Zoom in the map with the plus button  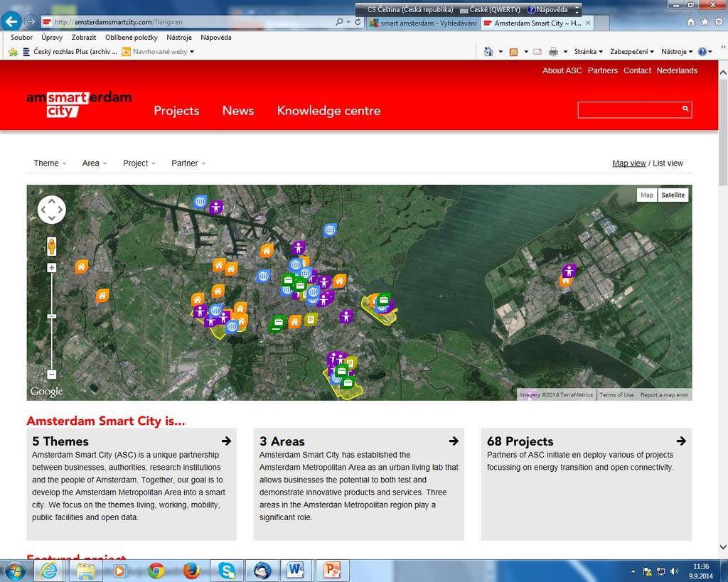tap(51, 268)
